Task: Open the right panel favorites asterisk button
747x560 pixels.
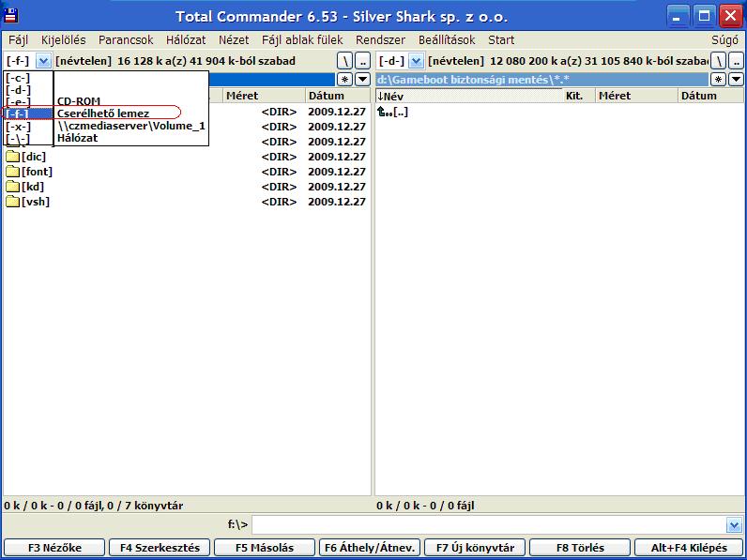Action: [x=718, y=80]
